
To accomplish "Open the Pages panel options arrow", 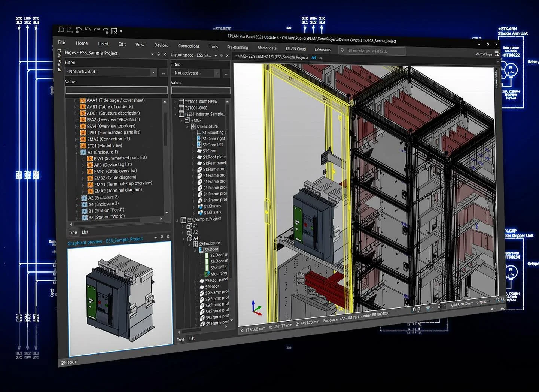I will click(x=152, y=54).
